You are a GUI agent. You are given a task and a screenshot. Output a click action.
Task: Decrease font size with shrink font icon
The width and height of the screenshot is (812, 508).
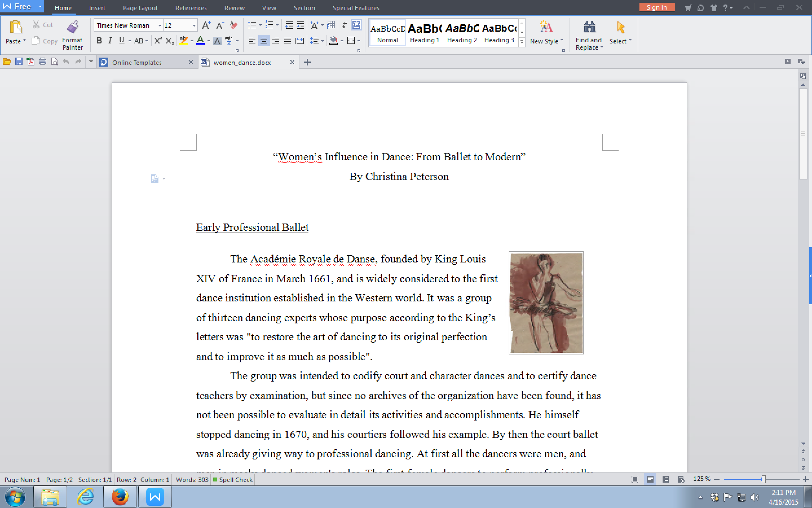point(220,25)
